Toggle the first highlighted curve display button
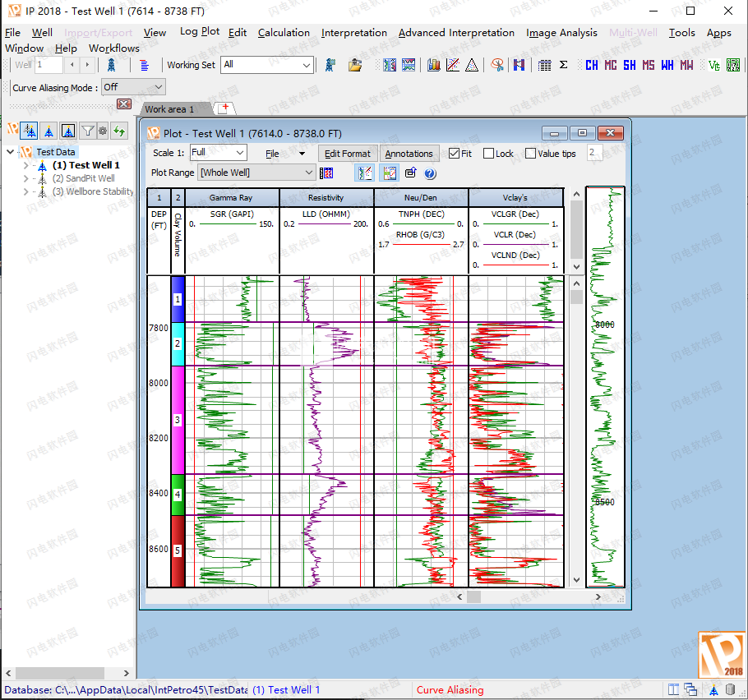748x700 pixels. click(364, 173)
